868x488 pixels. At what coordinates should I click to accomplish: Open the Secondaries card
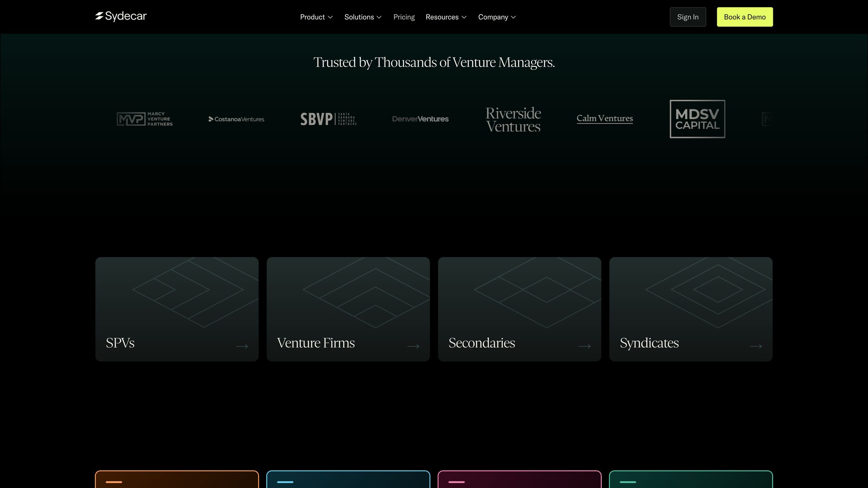(519, 309)
